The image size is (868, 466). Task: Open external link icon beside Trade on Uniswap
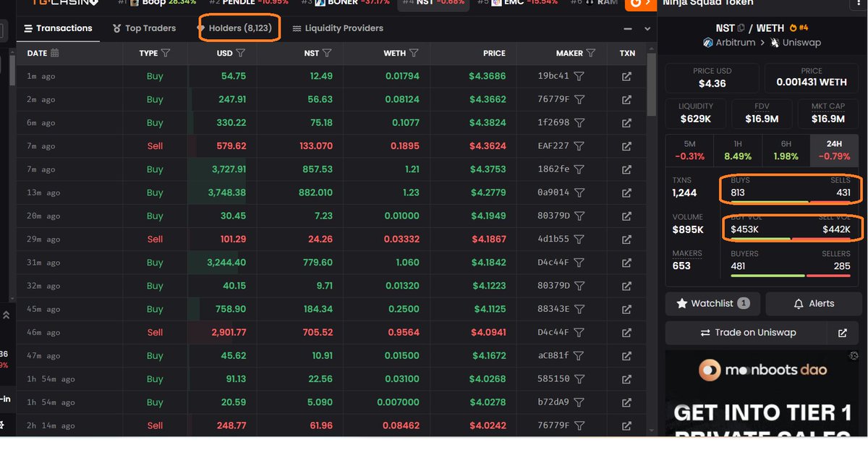pos(842,333)
